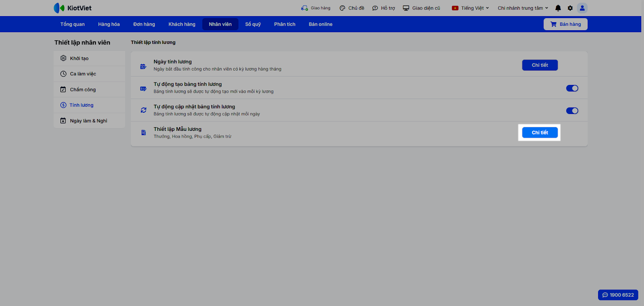Click the description 'Bảng tính lương sẽ được tự động tạo mới'
Image resolution: width=644 pixels, height=306 pixels.
[x=213, y=92]
